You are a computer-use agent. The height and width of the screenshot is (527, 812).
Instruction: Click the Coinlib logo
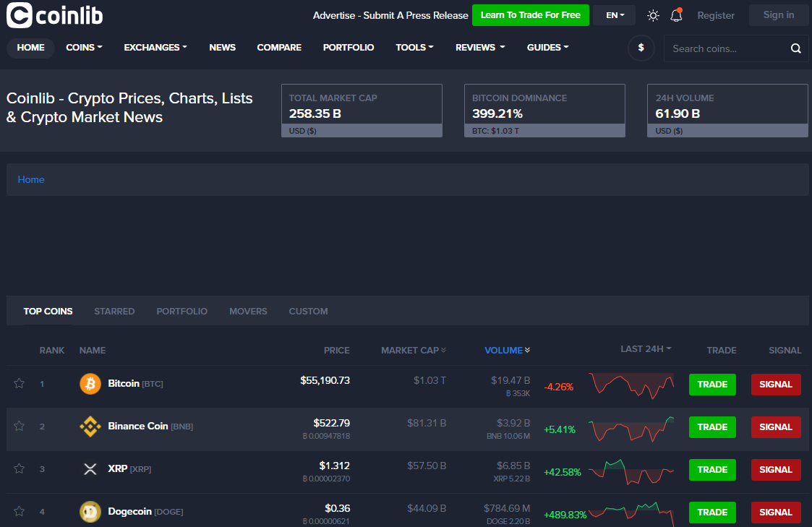pyautogui.click(x=54, y=15)
